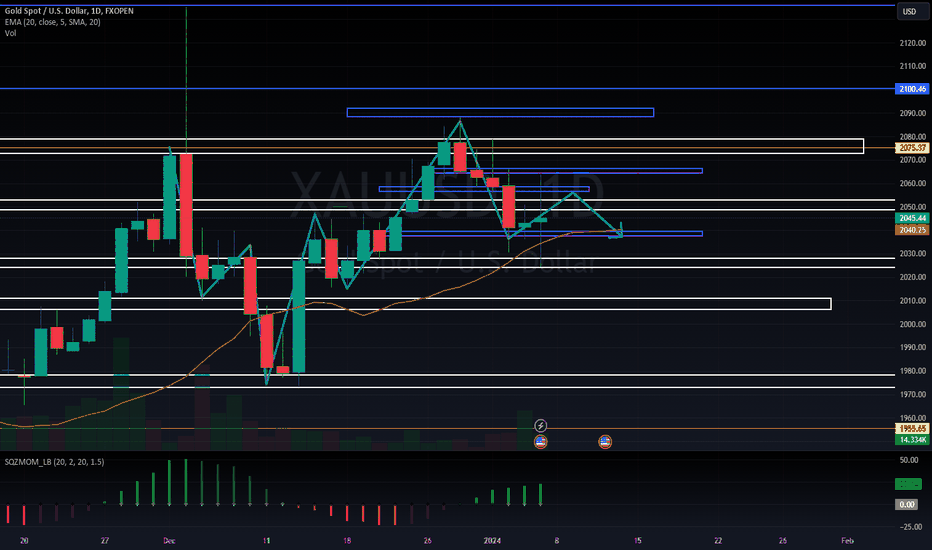Click the 2060.00 price axis tick
Screen dimensions: 932x550
point(912,183)
